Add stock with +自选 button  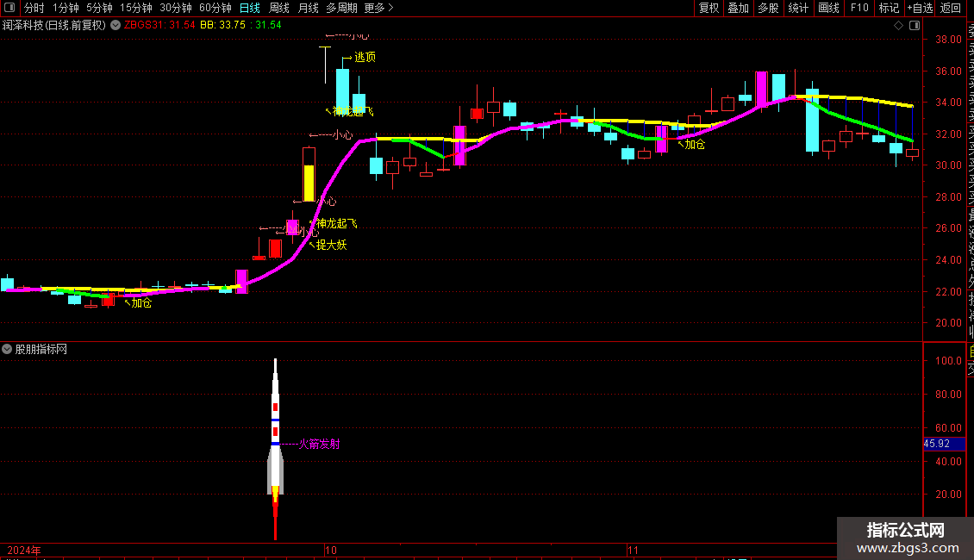tap(920, 8)
